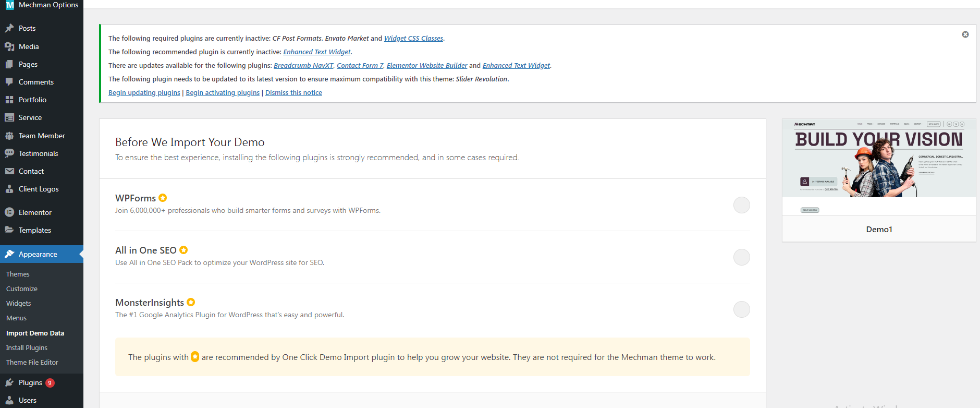Image resolution: width=980 pixels, height=408 pixels.
Task: Click the Begin updating plugins link
Action: pyautogui.click(x=144, y=92)
